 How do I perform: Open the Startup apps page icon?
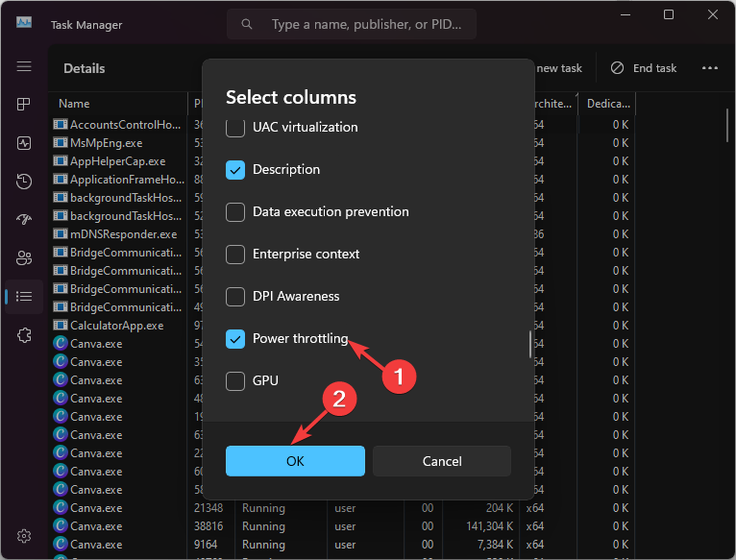pos(24,219)
